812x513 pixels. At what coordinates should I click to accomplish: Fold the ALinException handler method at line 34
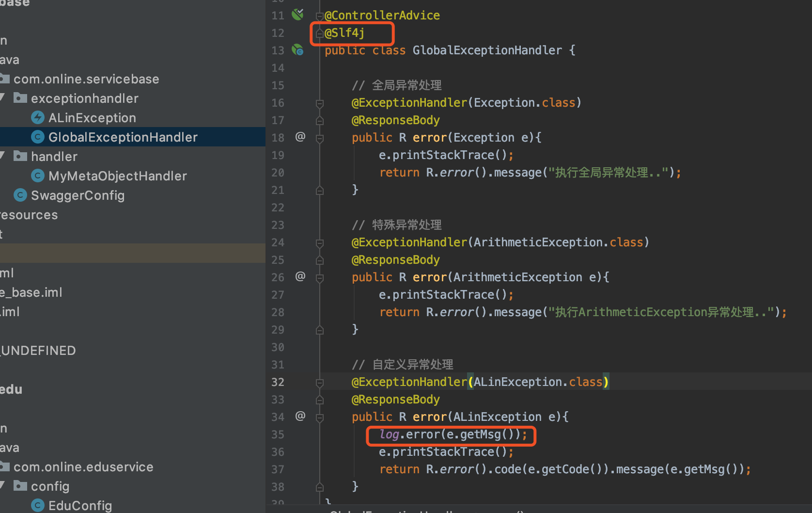point(319,417)
